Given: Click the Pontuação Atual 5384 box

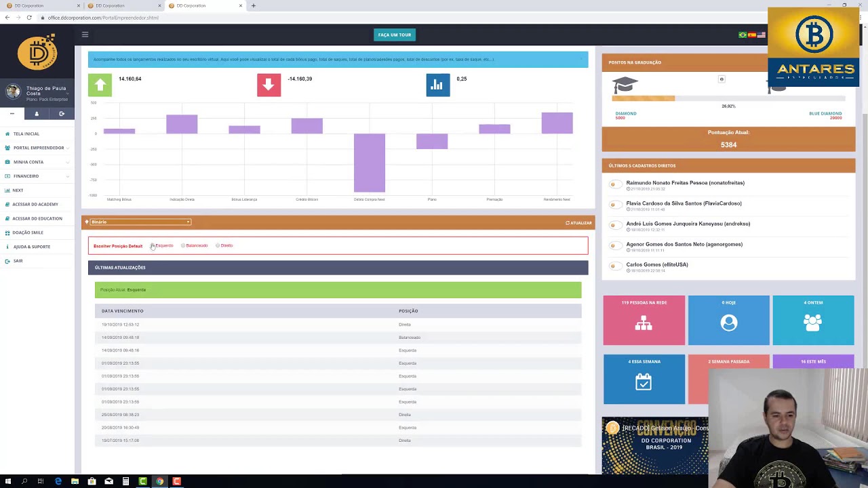Looking at the screenshot, I should [728, 139].
